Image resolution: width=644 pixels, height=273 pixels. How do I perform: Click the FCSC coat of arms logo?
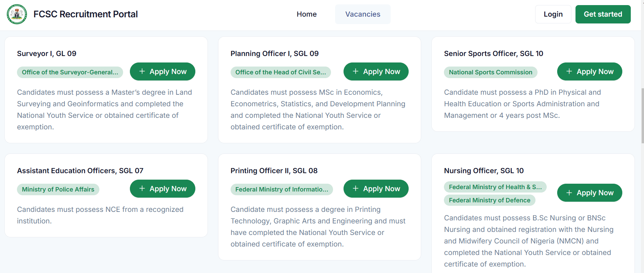17,14
